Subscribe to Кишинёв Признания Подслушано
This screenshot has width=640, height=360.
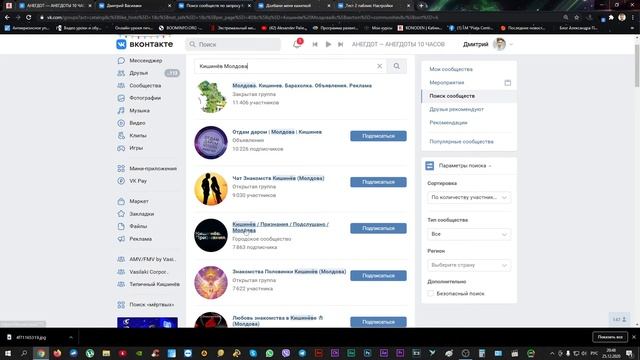378,228
